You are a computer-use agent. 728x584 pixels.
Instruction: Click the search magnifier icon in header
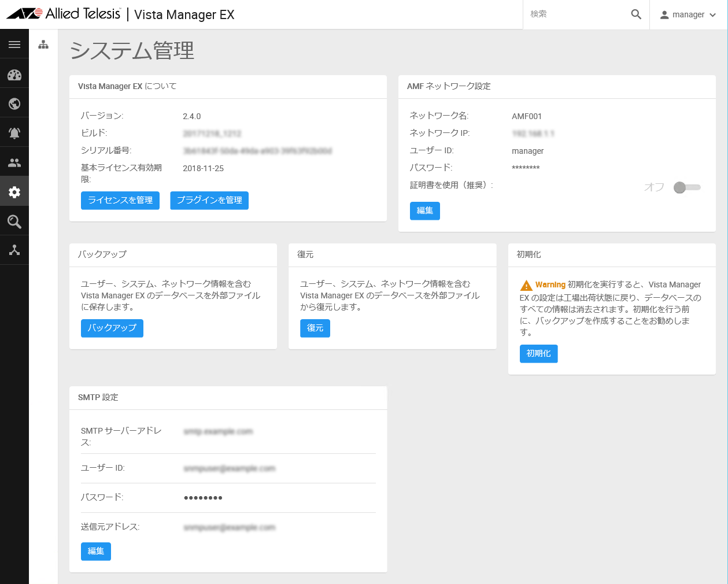point(636,14)
